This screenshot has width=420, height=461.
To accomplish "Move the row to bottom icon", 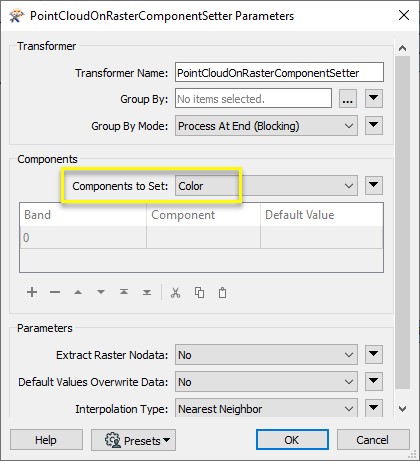I will click(x=147, y=292).
